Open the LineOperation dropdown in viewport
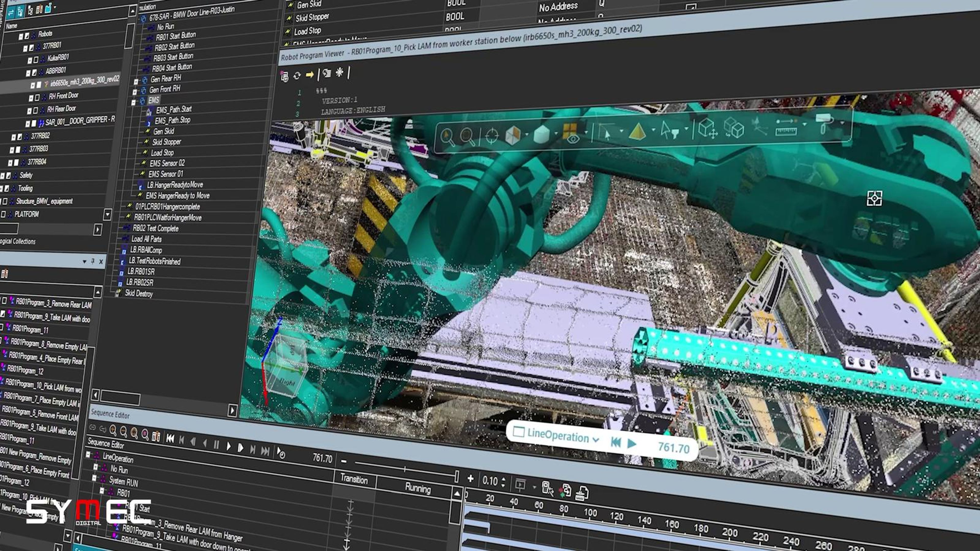This screenshot has width=980, height=551. (596, 440)
